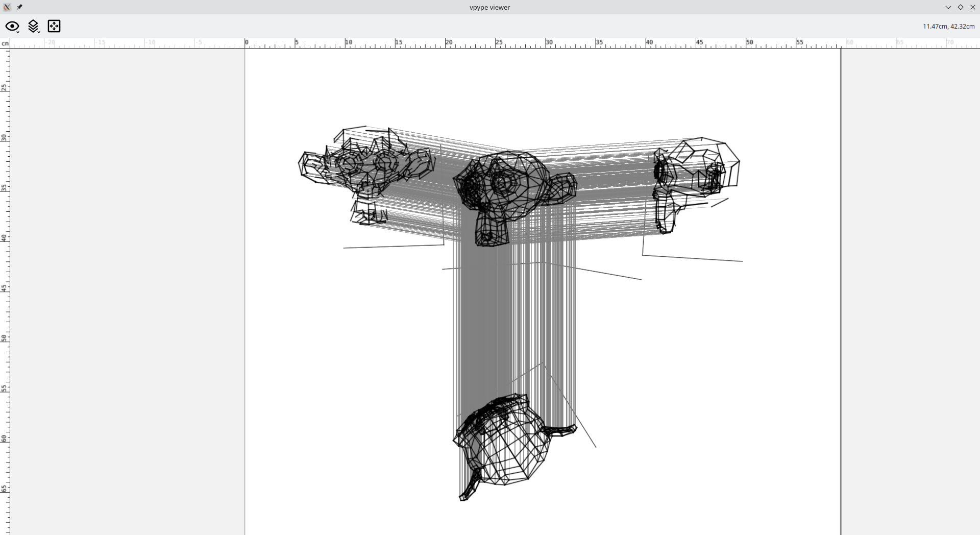Click the fit-to-page view button
This screenshot has height=535, width=980.
coord(54,26)
